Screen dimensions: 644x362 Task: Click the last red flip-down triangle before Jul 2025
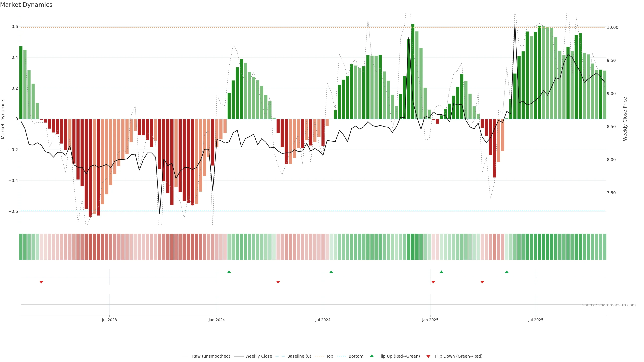pyautogui.click(x=482, y=282)
